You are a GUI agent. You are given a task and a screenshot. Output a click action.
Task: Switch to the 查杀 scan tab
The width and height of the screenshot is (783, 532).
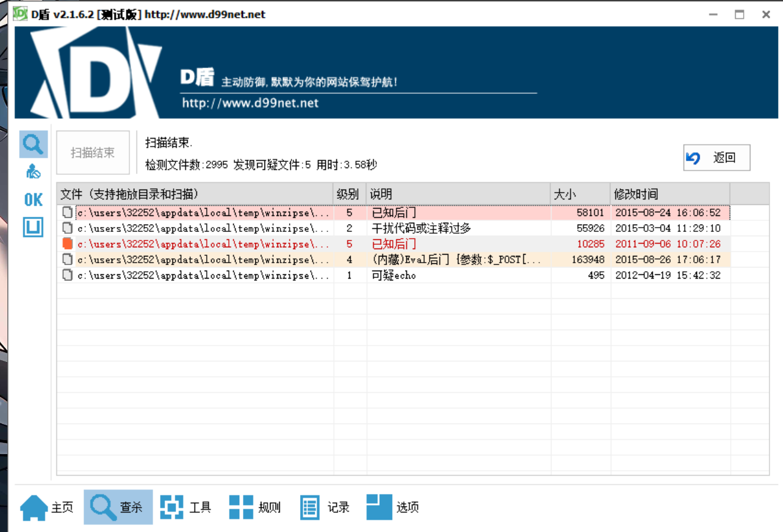point(118,507)
